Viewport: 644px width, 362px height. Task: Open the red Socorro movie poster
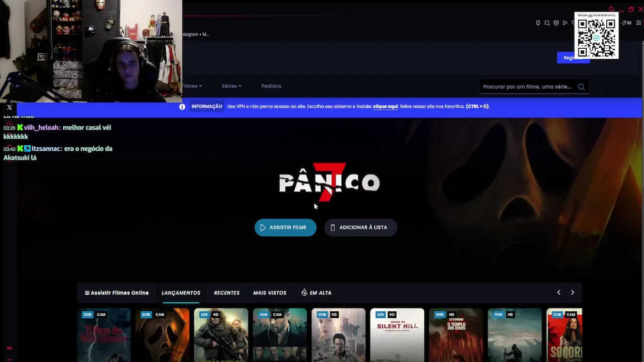click(x=565, y=335)
